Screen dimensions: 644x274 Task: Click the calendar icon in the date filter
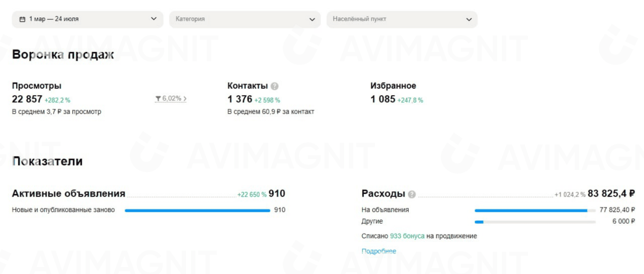tap(22, 18)
